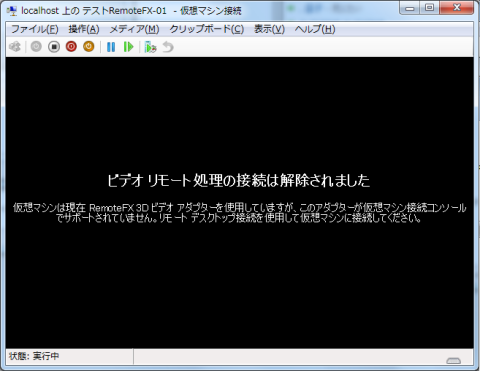Click the Turn Off (stop) icon
The width and height of the screenshot is (480, 371).
[54, 47]
